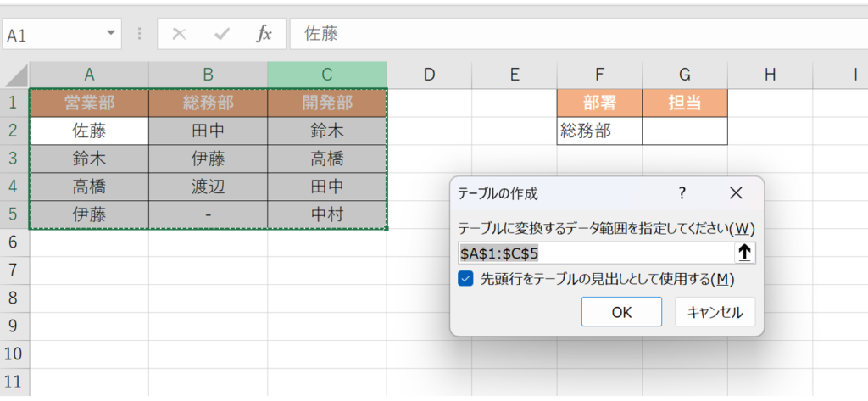The width and height of the screenshot is (868, 401).
Task: Open the Insert Function fx icon
Action: [x=264, y=34]
